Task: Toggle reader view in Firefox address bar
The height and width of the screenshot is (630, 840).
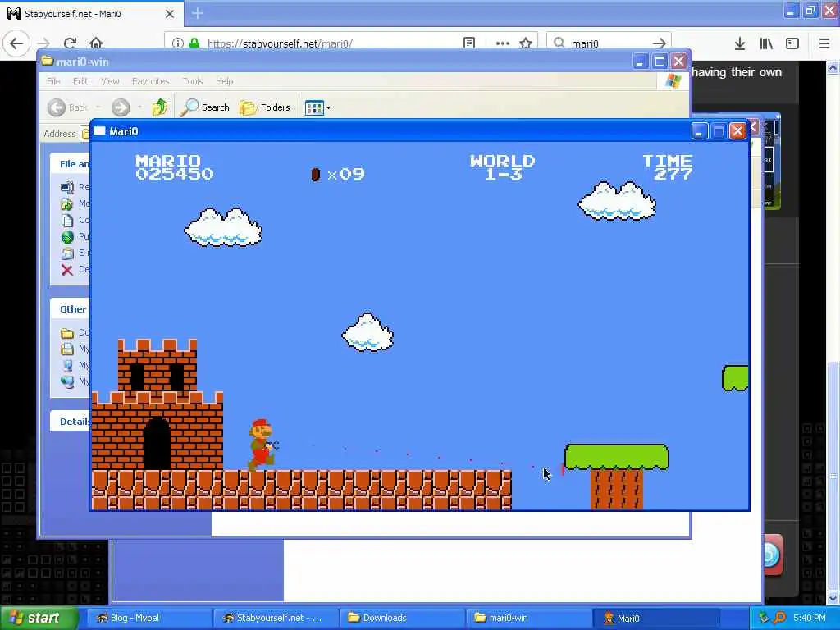Action: coord(468,43)
